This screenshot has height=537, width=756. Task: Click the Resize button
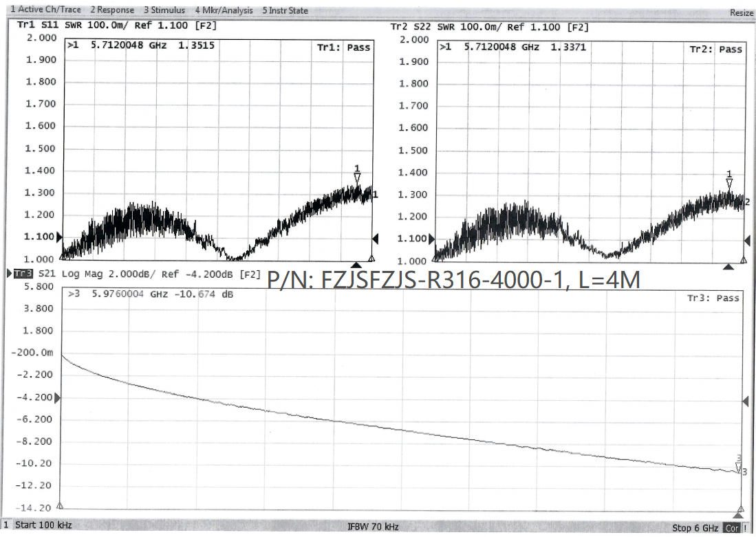coord(742,12)
